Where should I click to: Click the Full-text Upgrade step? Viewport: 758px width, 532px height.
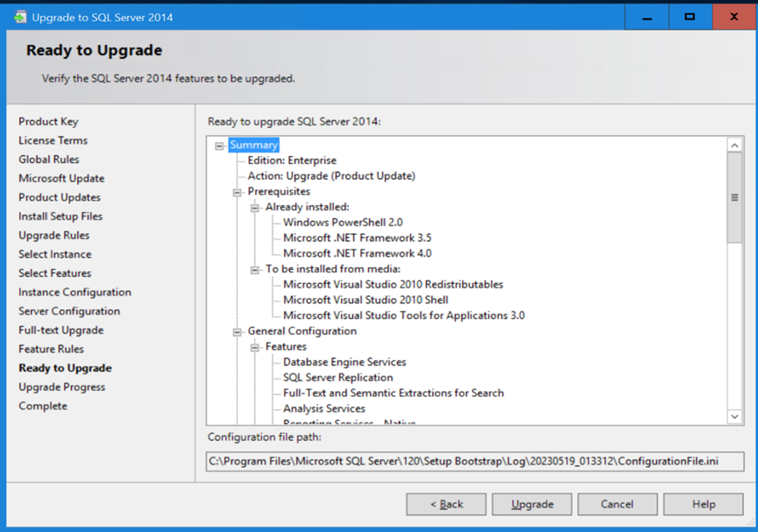(x=61, y=330)
